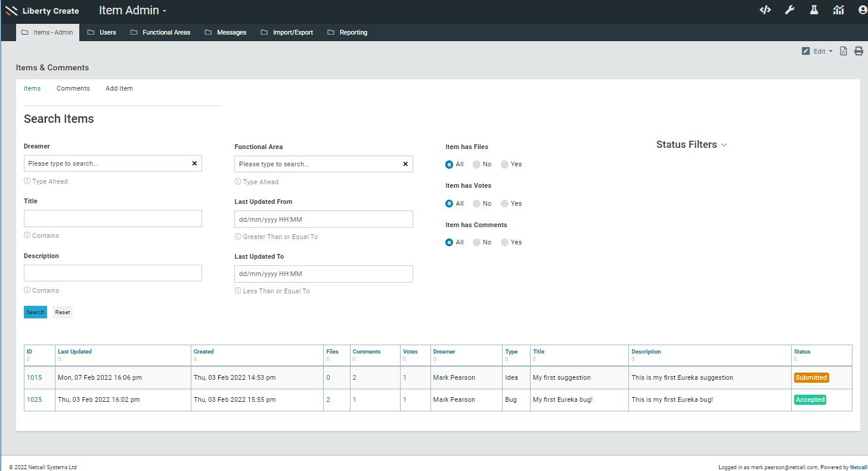
Task: Click the printer icon
Action: [858, 51]
